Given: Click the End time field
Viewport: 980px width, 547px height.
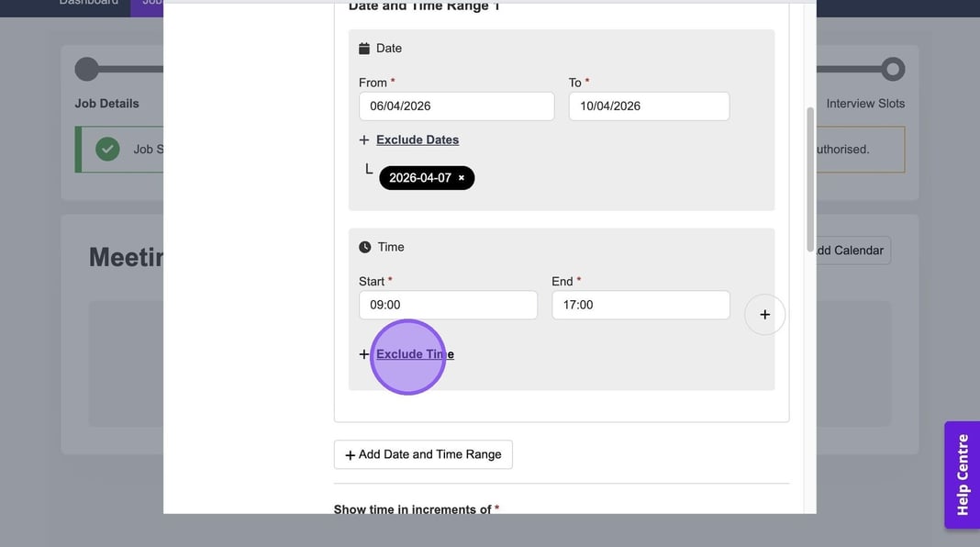Looking at the screenshot, I should (x=640, y=305).
